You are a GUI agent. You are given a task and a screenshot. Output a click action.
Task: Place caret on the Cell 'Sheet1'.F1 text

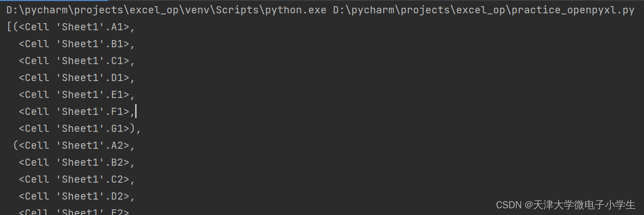77,112
